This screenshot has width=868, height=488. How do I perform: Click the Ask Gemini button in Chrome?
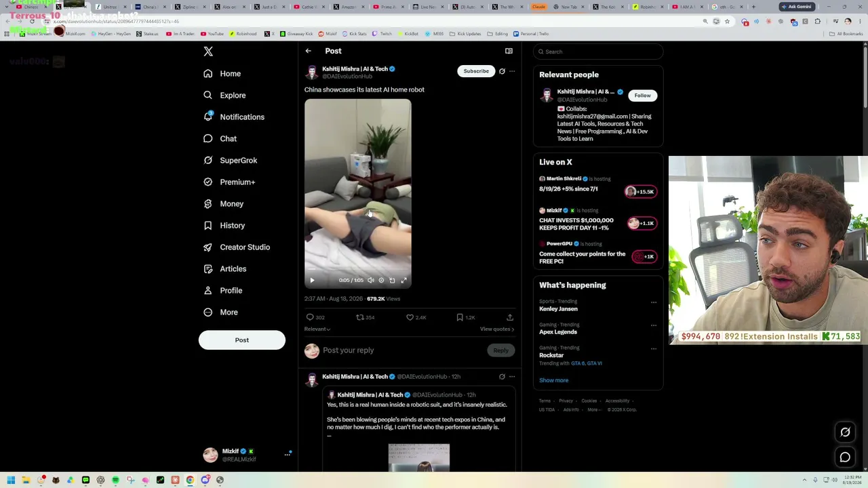(796, 7)
